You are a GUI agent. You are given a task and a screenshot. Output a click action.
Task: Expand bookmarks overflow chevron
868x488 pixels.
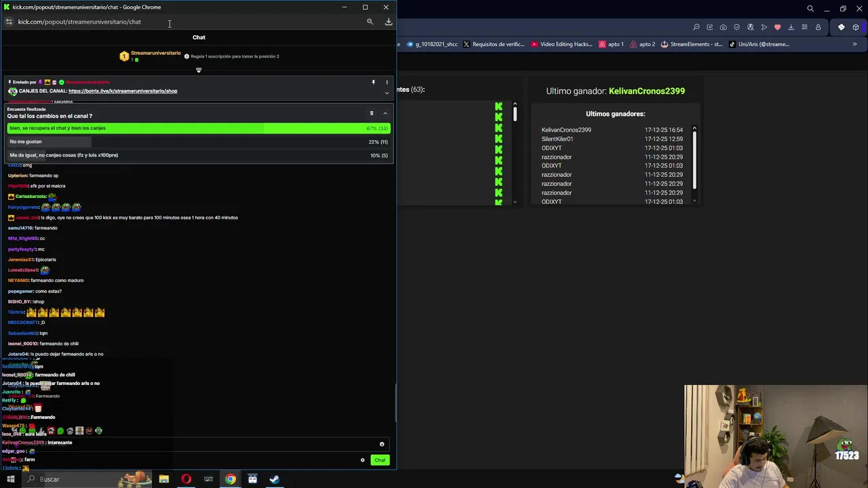[854, 44]
